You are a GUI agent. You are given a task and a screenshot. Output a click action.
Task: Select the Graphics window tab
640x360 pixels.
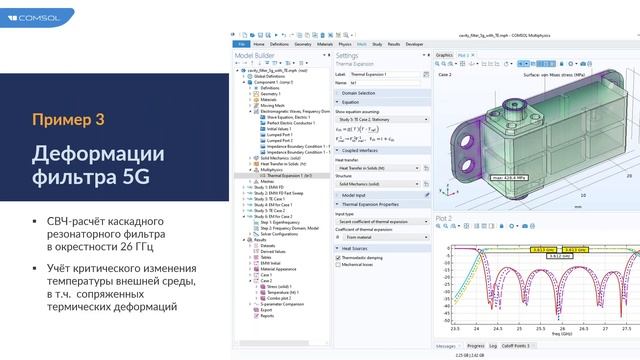(444, 55)
